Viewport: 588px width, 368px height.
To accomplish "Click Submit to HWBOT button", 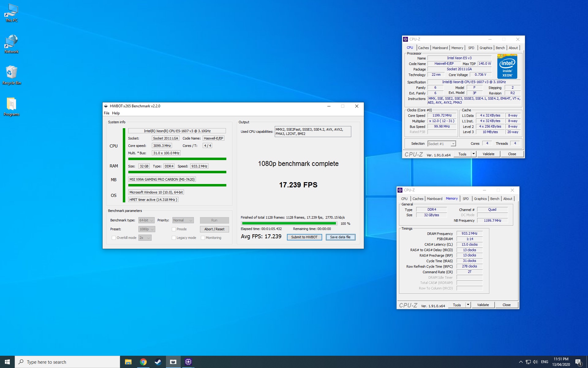I will (304, 237).
